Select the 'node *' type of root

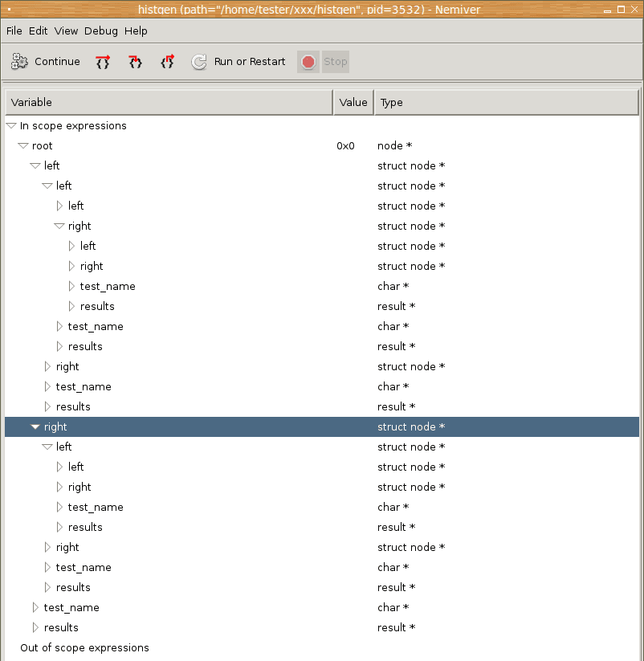(394, 146)
